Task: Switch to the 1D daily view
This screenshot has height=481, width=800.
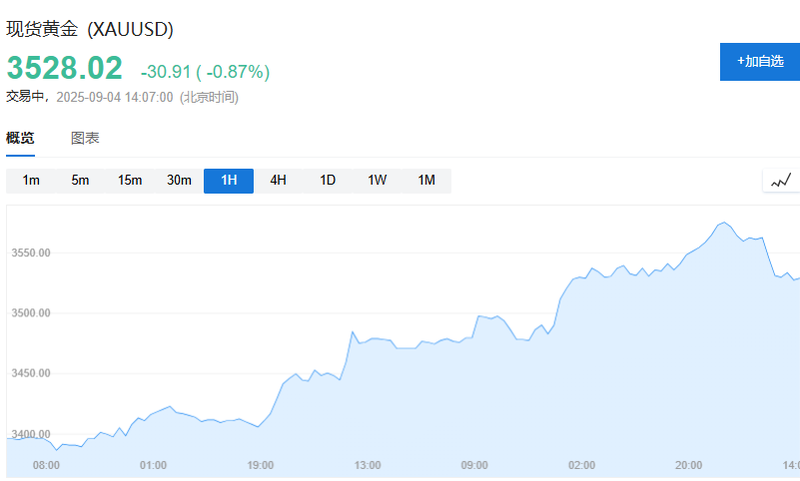Action: (x=327, y=180)
